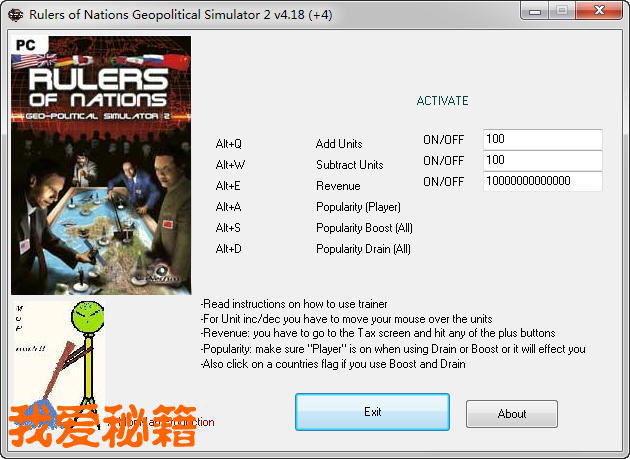The image size is (630, 459).
Task: Toggle ON/OFF for Revenue
Action: (443, 182)
